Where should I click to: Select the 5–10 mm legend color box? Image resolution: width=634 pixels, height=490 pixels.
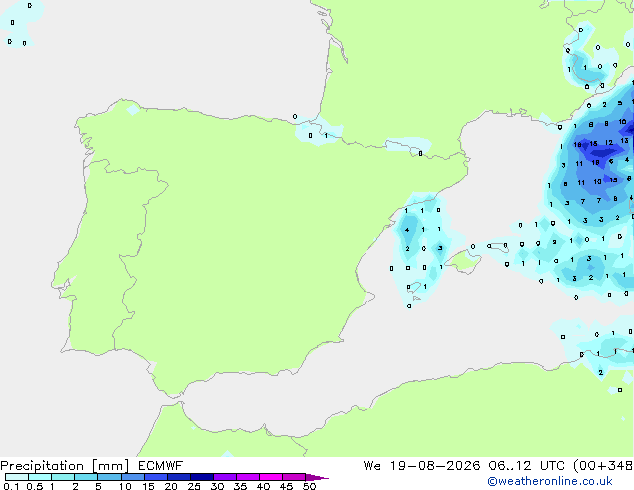pyautogui.click(x=109, y=477)
